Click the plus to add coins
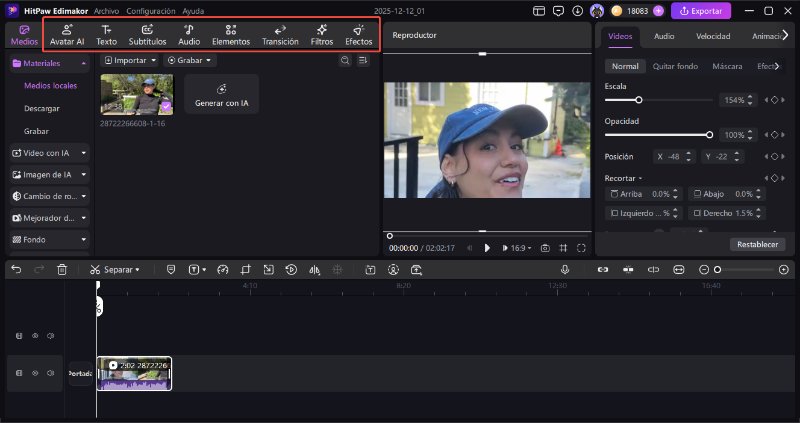Viewport: 800px width, 423px height. [x=658, y=11]
